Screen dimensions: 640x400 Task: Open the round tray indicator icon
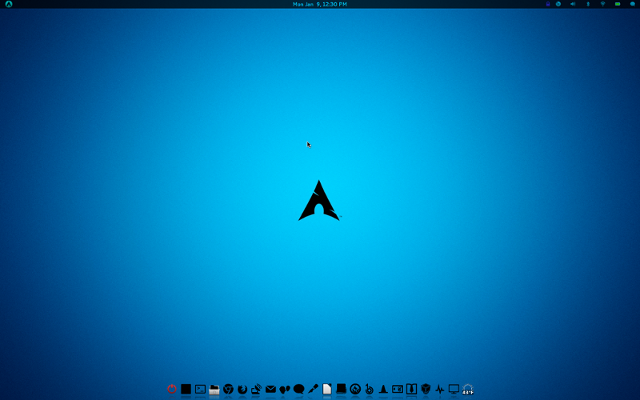click(558, 4)
